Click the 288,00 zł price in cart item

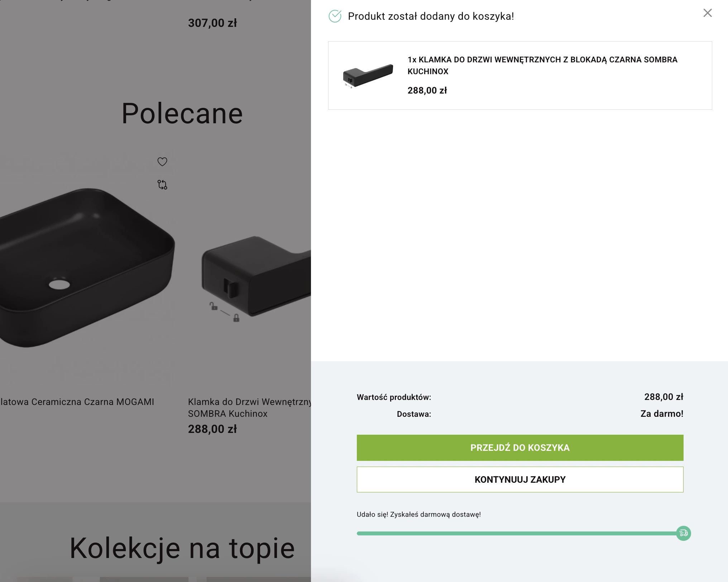point(427,90)
